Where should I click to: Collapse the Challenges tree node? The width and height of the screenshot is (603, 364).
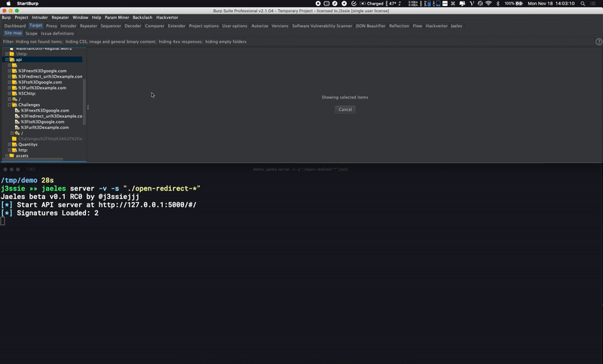pyautogui.click(x=10, y=105)
